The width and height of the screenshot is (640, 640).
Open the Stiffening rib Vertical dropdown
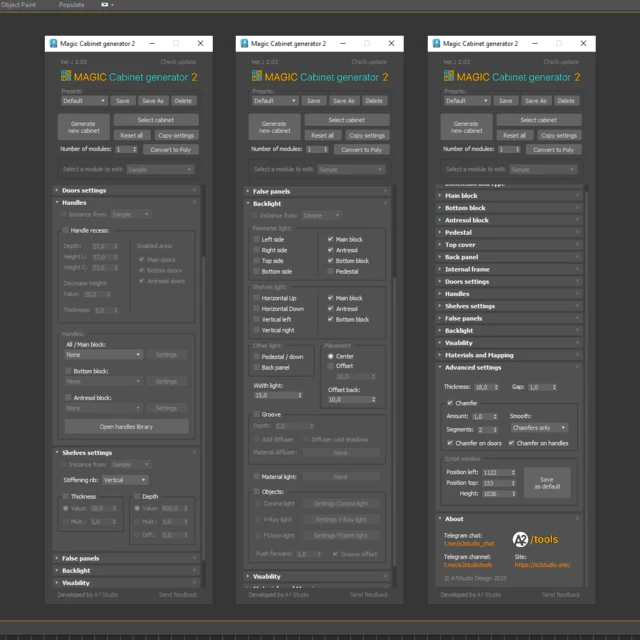[x=125, y=480]
